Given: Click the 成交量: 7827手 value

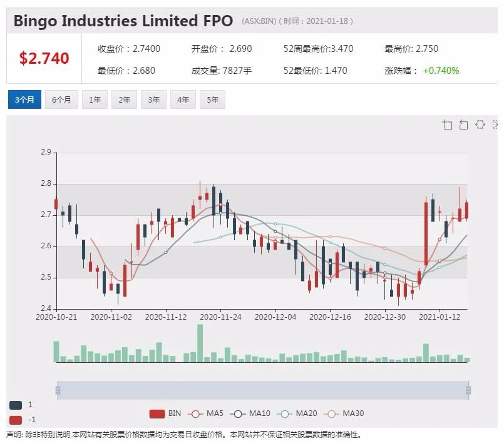Looking at the screenshot, I should 222,71.
